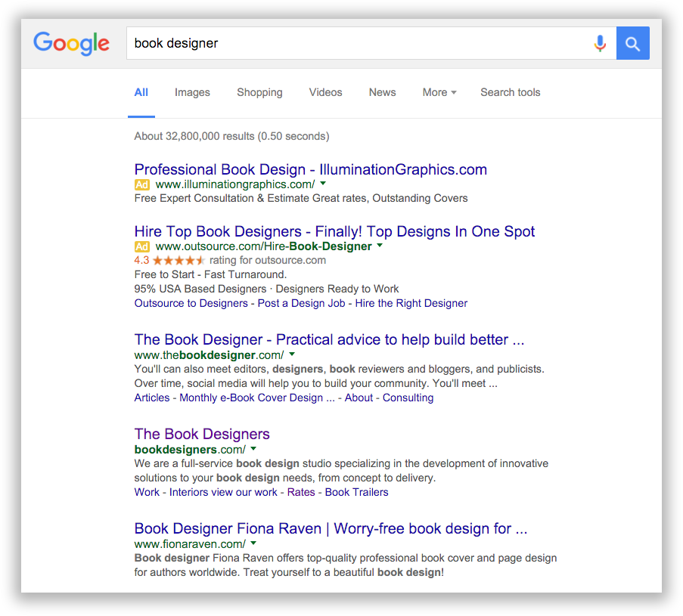
Task: Click the Work sitelink under bookdesigners.com
Action: click(x=147, y=492)
